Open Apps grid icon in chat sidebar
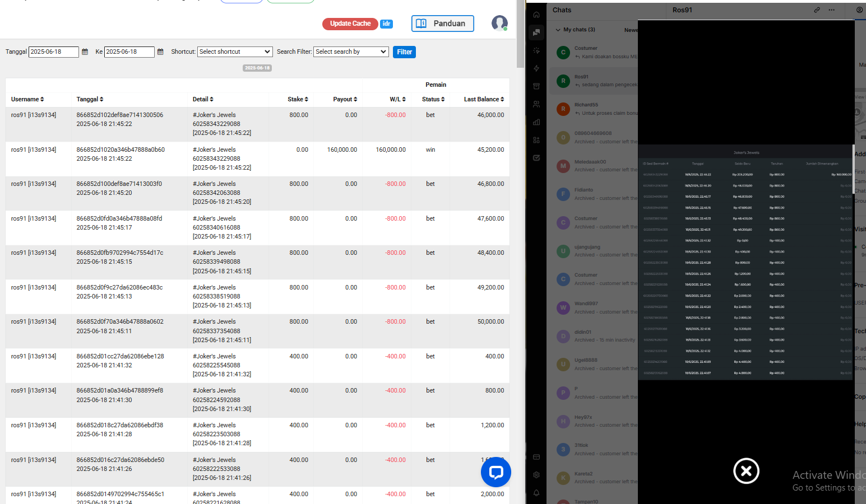The width and height of the screenshot is (866, 504). (x=536, y=140)
